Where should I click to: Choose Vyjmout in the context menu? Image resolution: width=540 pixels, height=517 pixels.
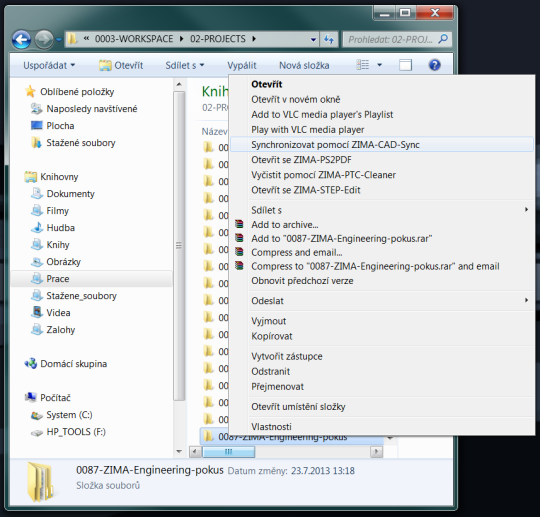point(382,321)
